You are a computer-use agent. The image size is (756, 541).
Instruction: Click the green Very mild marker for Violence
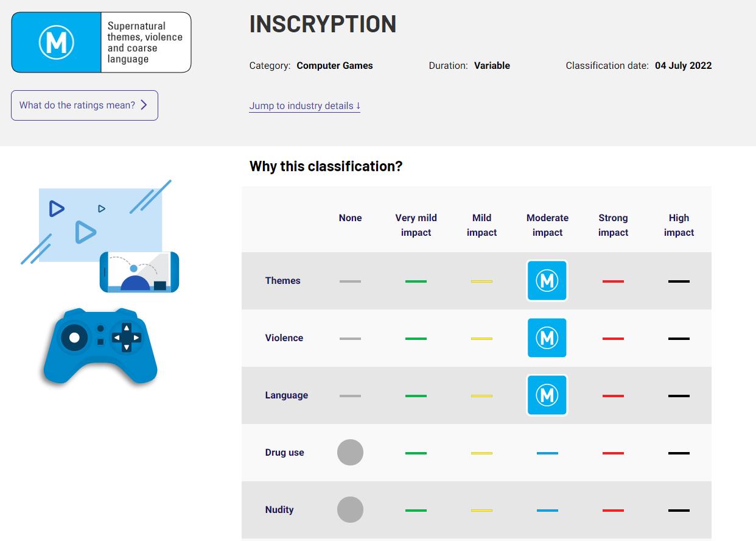pos(416,339)
